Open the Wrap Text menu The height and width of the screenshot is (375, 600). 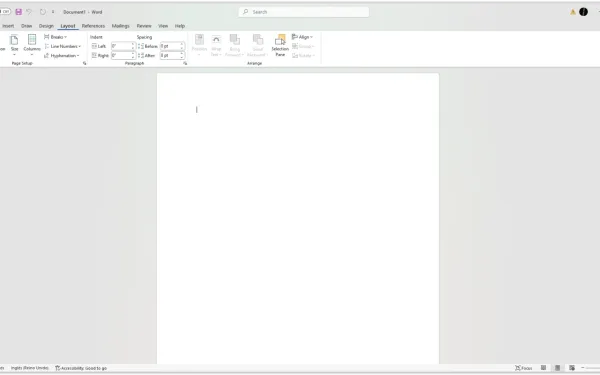click(216, 45)
